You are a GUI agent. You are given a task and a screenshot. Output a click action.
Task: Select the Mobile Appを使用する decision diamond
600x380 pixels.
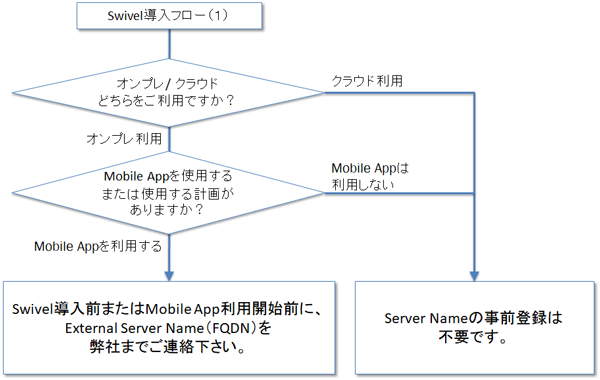click(168, 193)
